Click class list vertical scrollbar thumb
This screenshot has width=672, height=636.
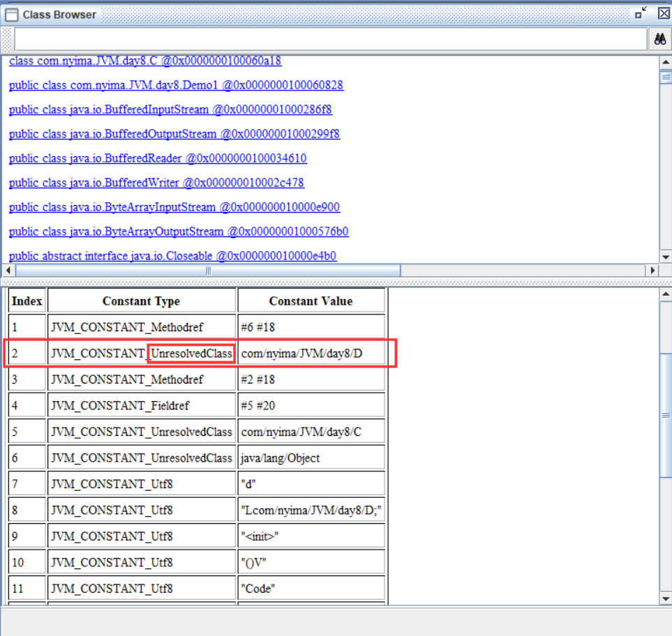pos(666,77)
